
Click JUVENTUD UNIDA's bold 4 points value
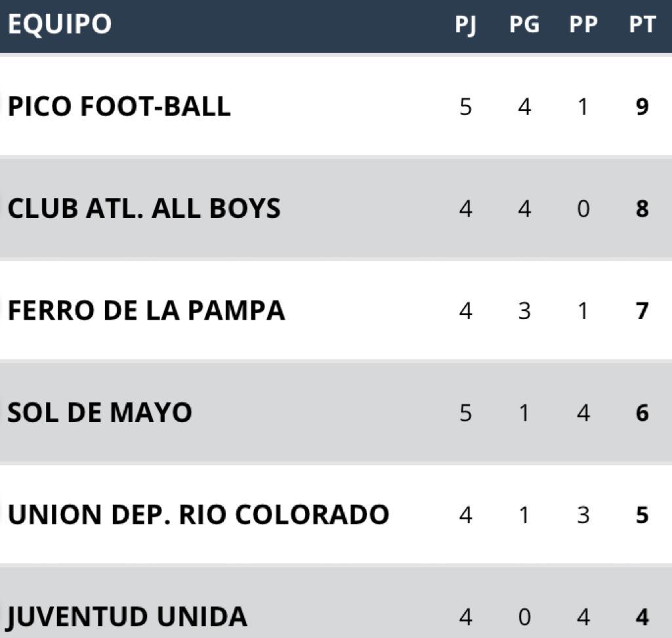[642, 616]
